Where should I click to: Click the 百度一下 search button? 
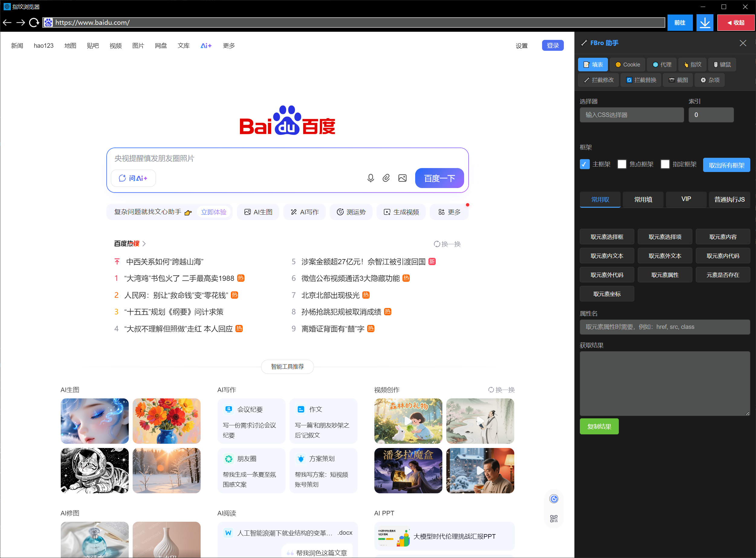coord(439,178)
